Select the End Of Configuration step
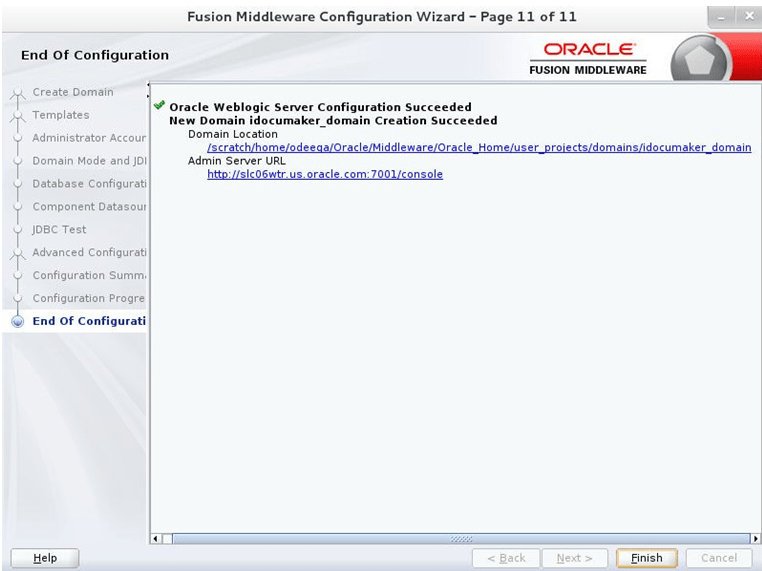 tap(89, 321)
